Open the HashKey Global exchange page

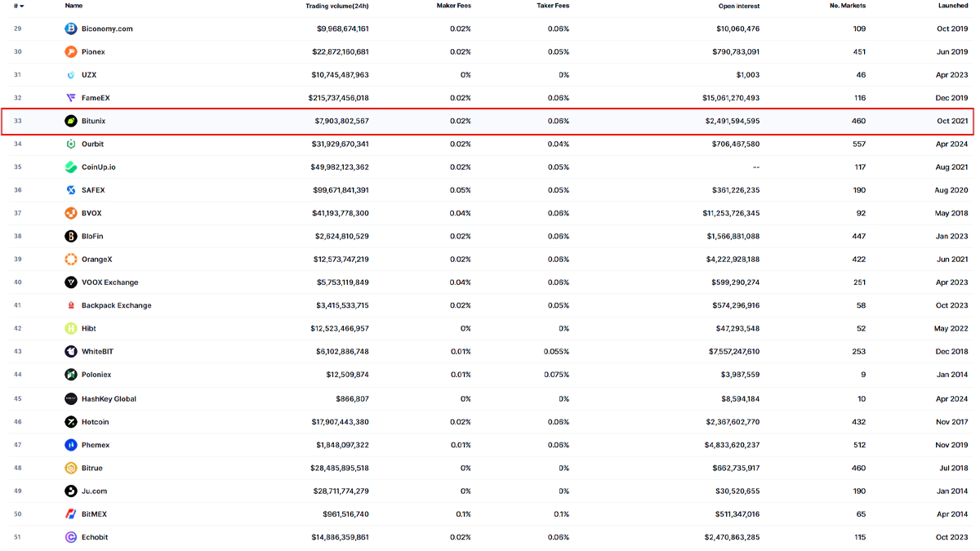pyautogui.click(x=109, y=399)
